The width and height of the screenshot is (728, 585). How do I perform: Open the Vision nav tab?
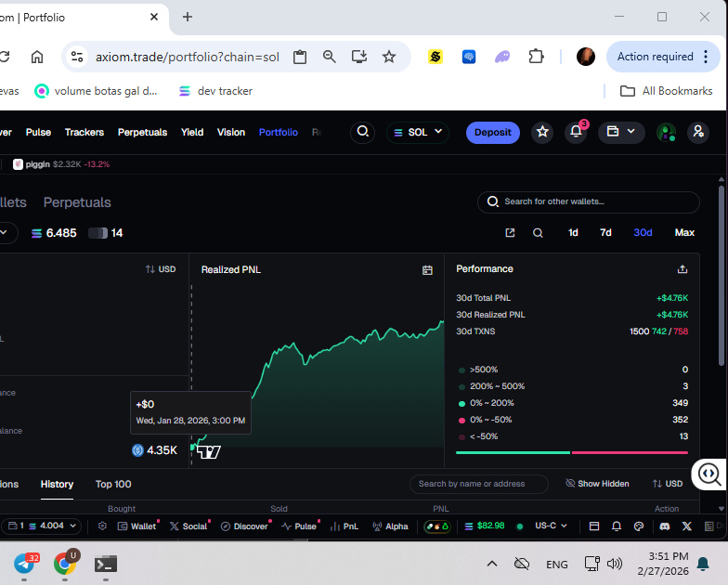(x=230, y=132)
